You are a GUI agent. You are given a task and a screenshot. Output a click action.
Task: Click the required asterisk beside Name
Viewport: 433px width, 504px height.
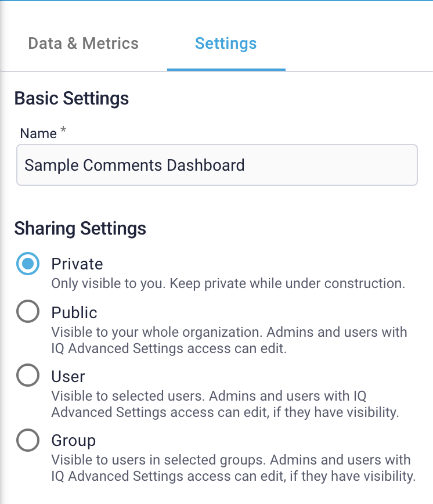[x=63, y=129]
